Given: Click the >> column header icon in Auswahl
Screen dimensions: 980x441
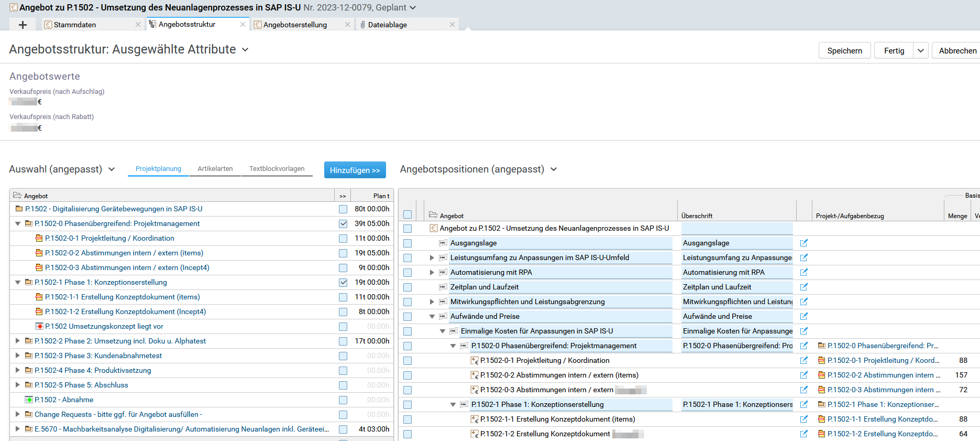Looking at the screenshot, I should (x=343, y=196).
